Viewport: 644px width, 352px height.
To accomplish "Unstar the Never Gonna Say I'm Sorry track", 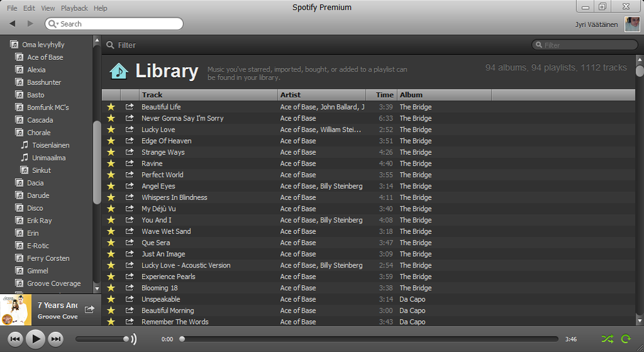I will (x=111, y=118).
